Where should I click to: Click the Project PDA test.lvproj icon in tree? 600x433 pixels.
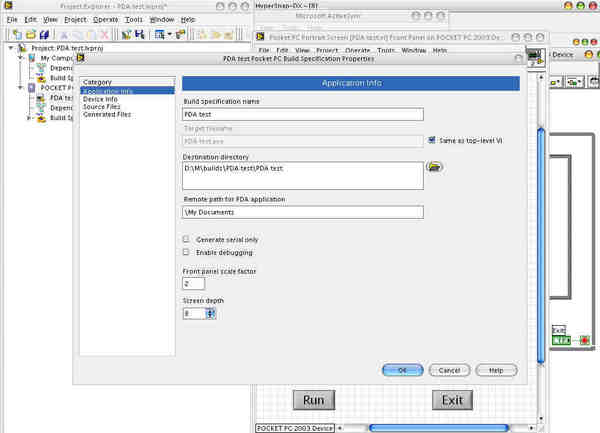pos(23,48)
